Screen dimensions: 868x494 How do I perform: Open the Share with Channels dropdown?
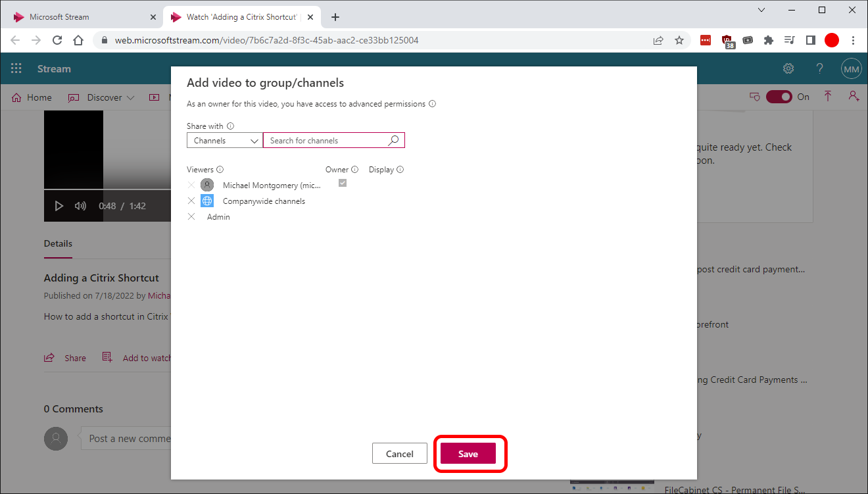point(225,140)
